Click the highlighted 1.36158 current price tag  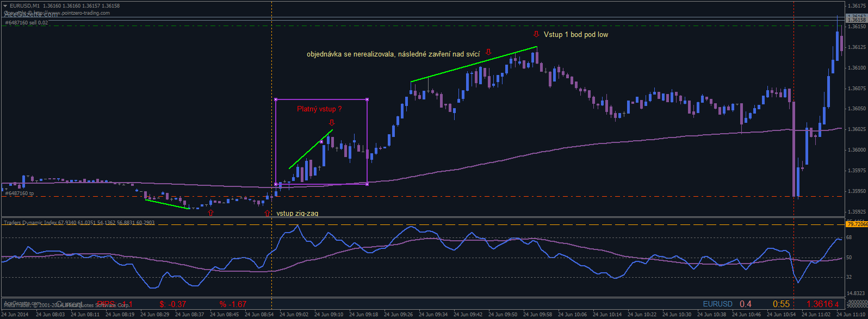(856, 20)
